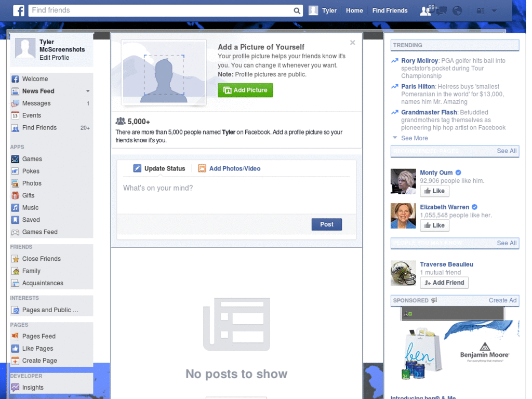Open Pages and Public interests item
532x399 pixels.
(x=51, y=310)
